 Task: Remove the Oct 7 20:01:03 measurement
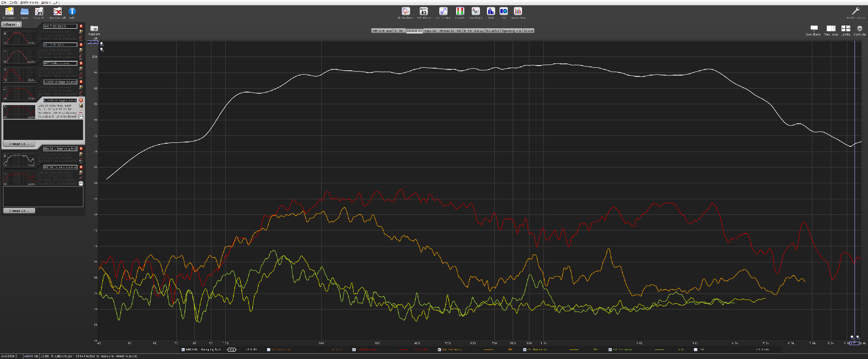tap(81, 26)
